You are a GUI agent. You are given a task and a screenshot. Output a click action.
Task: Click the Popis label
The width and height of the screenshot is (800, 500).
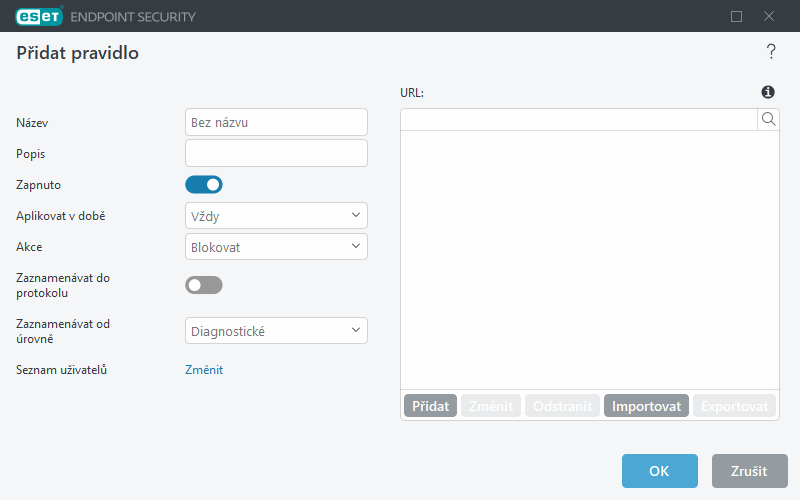(31, 154)
